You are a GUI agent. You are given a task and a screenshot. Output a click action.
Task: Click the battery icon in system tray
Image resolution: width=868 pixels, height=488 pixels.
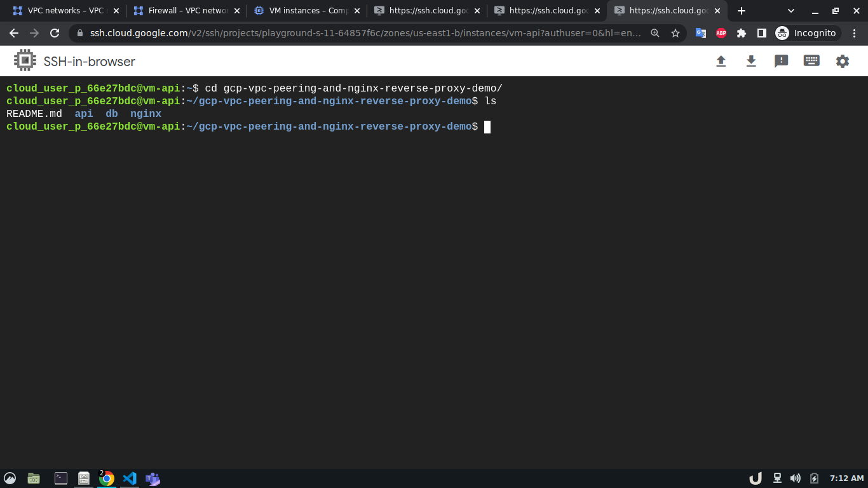point(815,478)
